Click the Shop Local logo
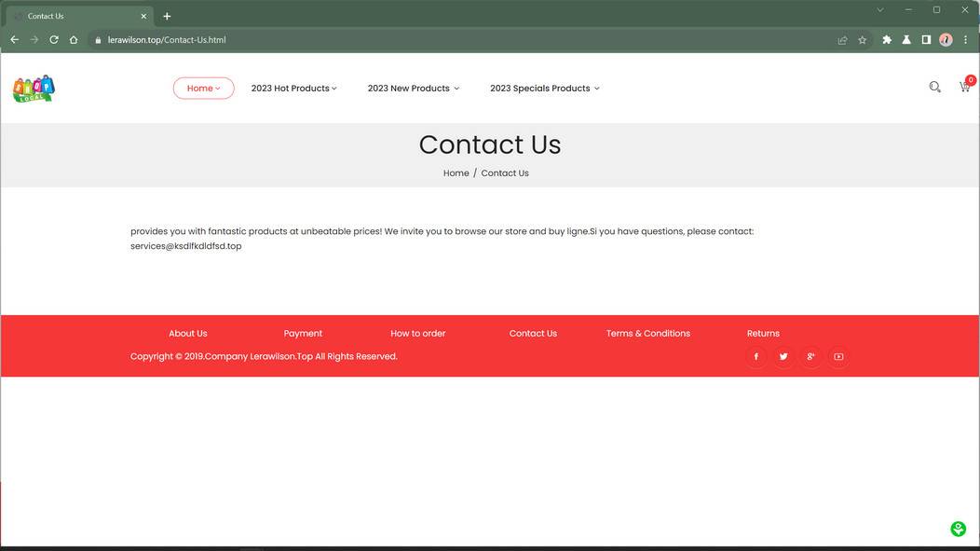The width and height of the screenshot is (980, 551). pos(34,89)
